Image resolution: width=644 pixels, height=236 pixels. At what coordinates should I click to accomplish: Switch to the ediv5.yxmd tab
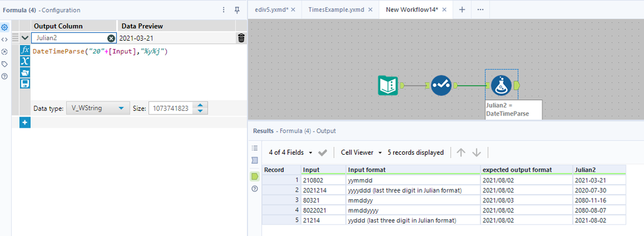click(x=271, y=10)
